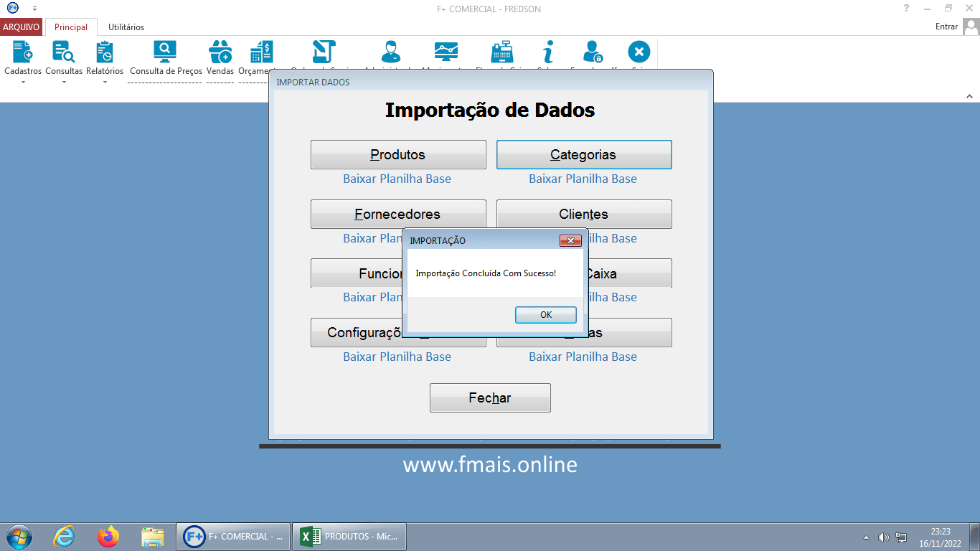Click the Fazer Logoff user-lock icon
Viewport: 980px width, 551px height.
point(593,52)
